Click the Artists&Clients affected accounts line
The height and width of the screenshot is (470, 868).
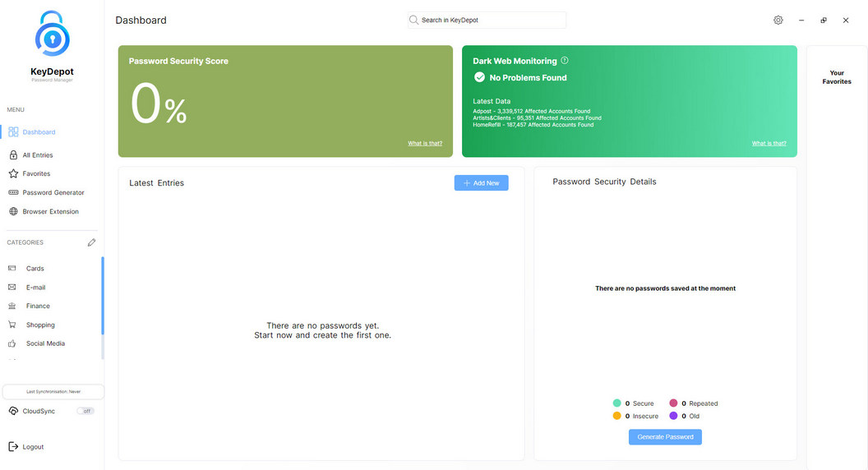[x=537, y=118]
